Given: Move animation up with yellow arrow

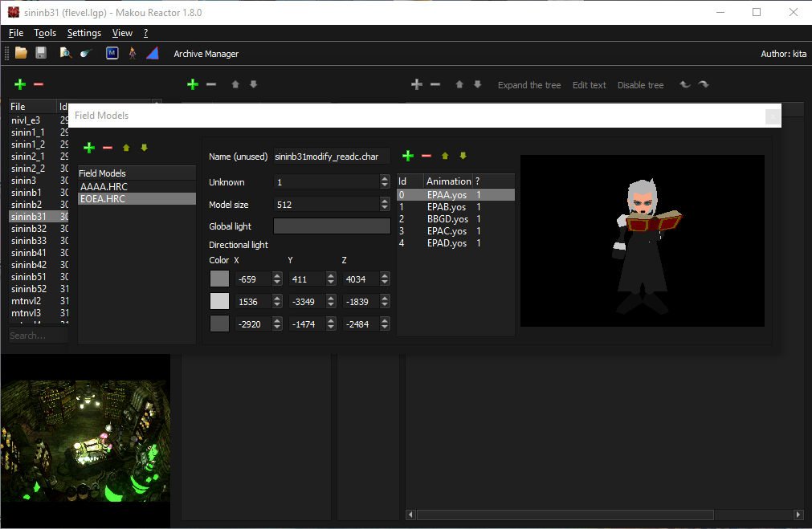Looking at the screenshot, I should 445,156.
